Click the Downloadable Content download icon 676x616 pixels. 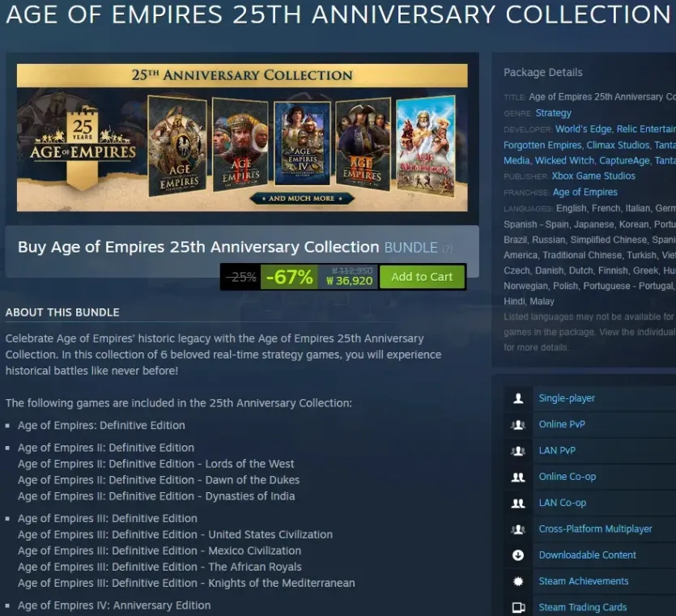tap(518, 555)
